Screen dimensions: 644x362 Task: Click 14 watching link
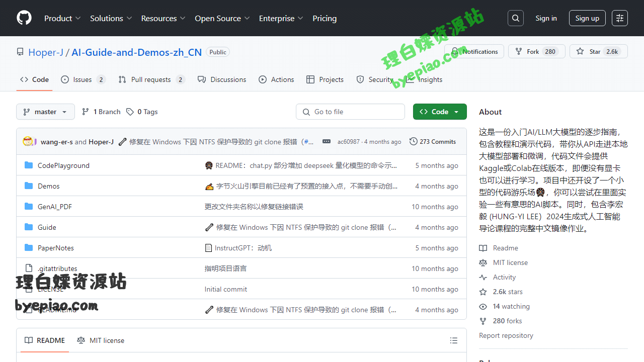511,306
